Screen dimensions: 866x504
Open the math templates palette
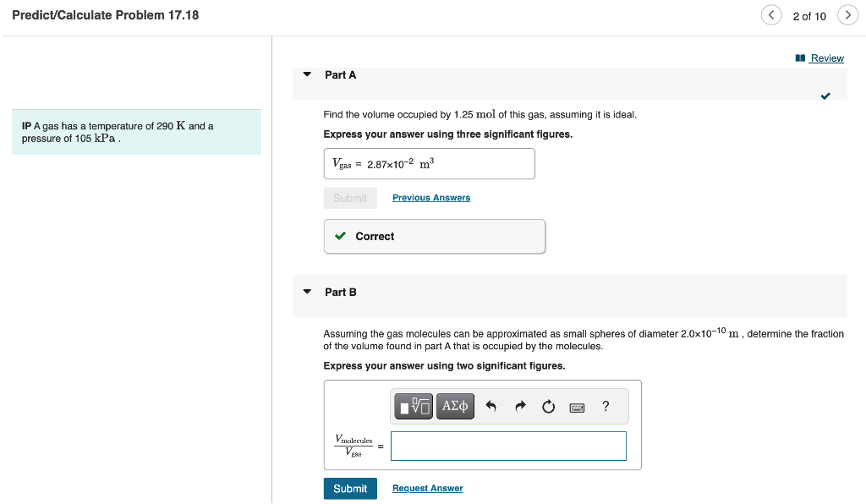pos(413,406)
